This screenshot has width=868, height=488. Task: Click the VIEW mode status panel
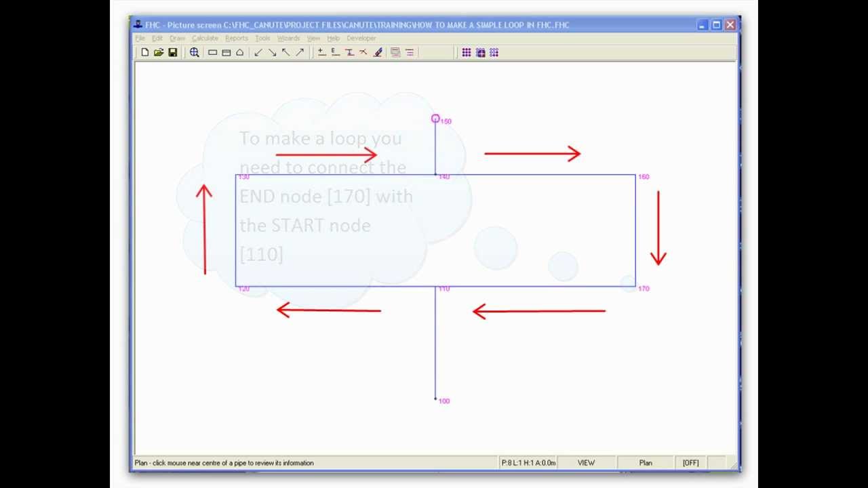[x=586, y=463]
